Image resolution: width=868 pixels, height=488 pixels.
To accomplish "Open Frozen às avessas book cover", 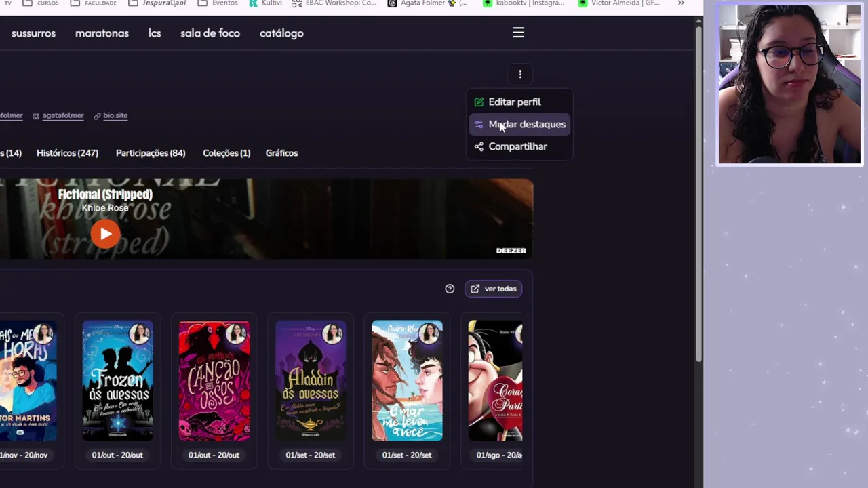I will pos(117,381).
